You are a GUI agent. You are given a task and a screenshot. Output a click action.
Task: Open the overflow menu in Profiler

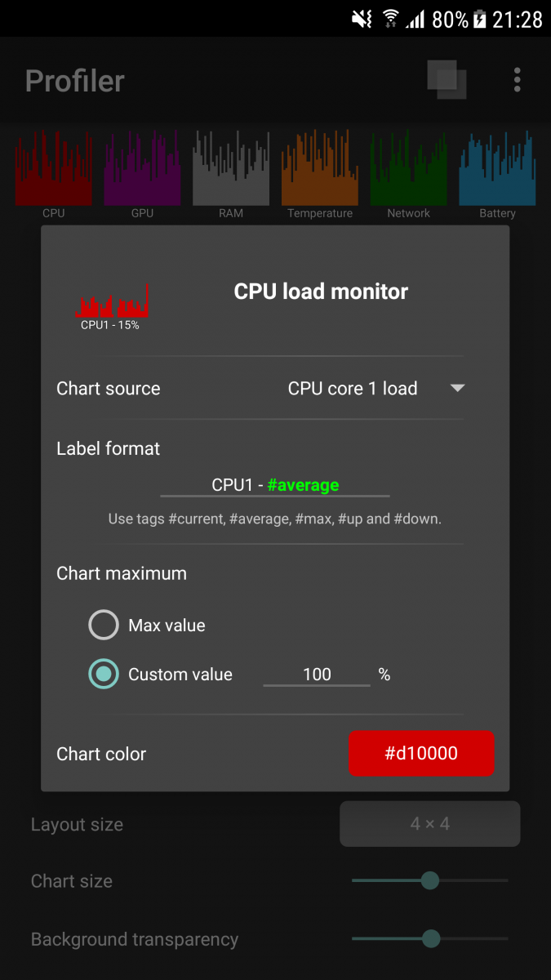coord(518,79)
